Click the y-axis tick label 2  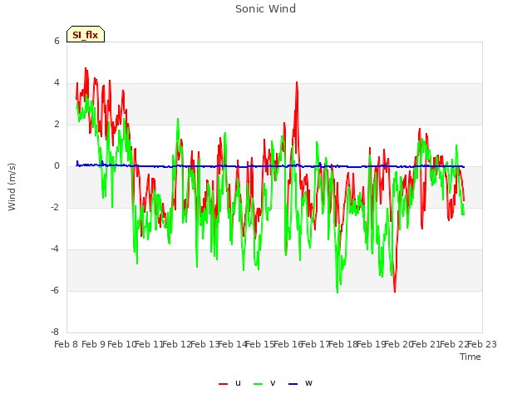tap(57, 124)
